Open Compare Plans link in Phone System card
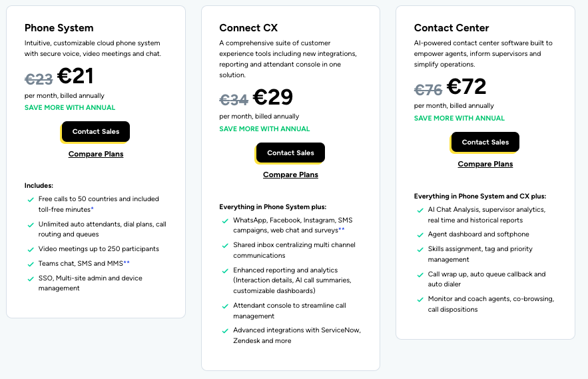Image resolution: width=588 pixels, height=379 pixels. tap(96, 154)
